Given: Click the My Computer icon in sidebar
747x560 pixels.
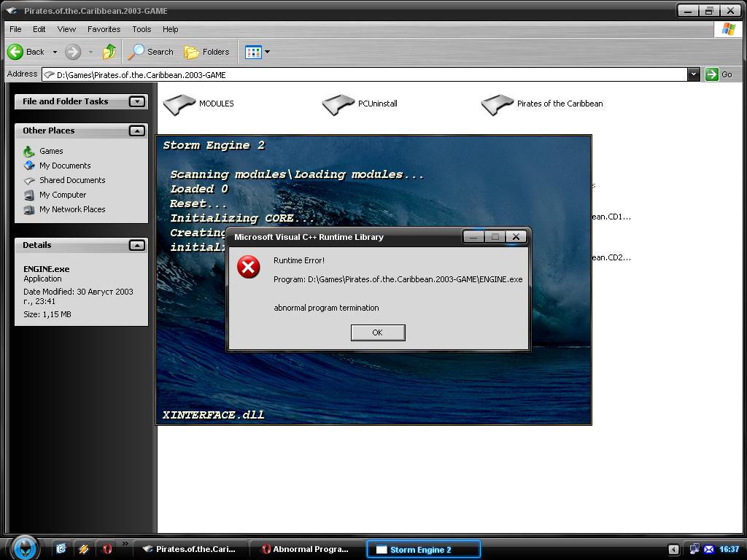Looking at the screenshot, I should (x=29, y=195).
